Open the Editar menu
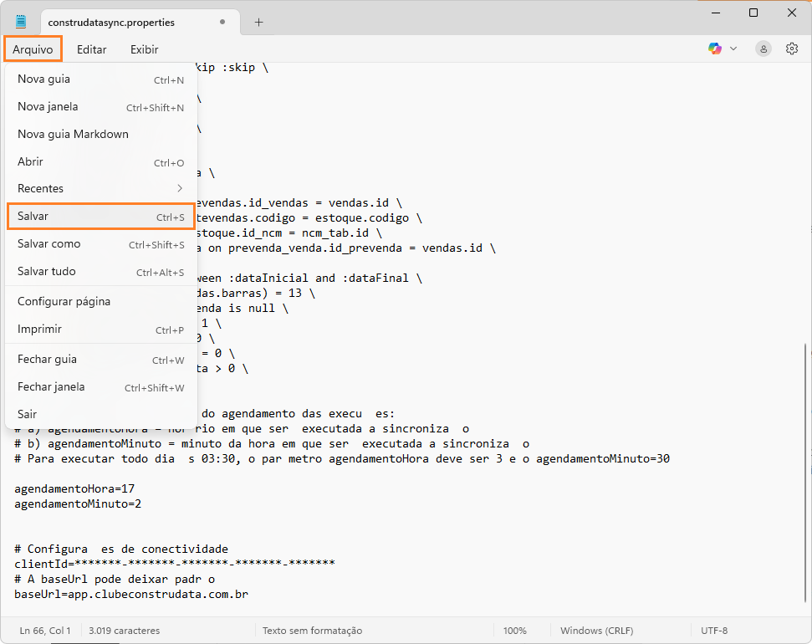 tap(92, 49)
